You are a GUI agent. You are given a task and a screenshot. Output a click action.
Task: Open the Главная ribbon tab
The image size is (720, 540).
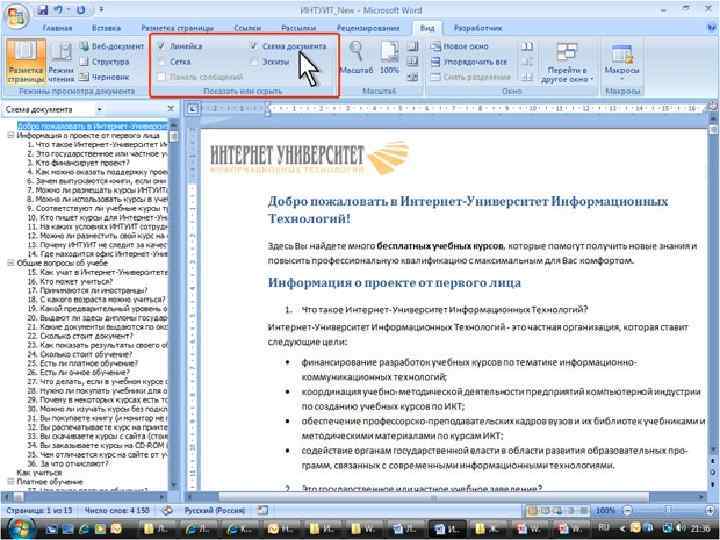57,28
